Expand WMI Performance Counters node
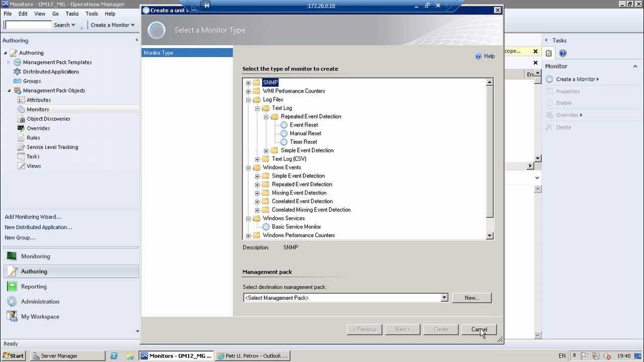The image size is (644, 362). coord(248,91)
